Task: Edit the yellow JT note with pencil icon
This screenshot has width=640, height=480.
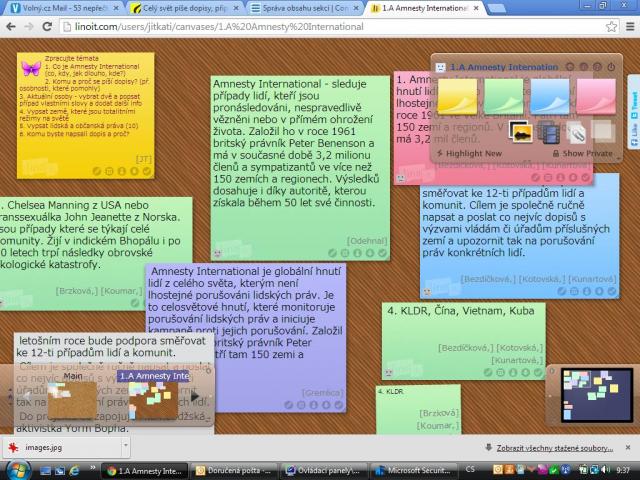Action: [97, 171]
